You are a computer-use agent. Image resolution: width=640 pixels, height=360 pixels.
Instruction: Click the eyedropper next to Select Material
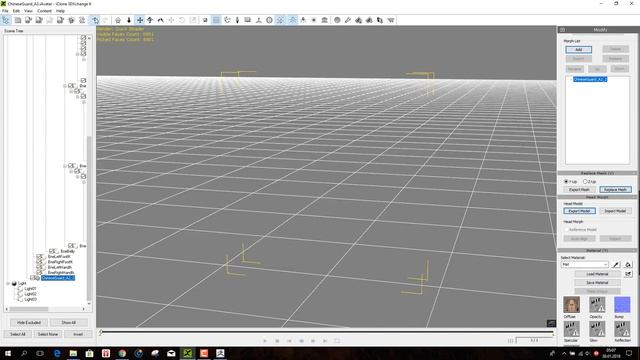(616, 264)
